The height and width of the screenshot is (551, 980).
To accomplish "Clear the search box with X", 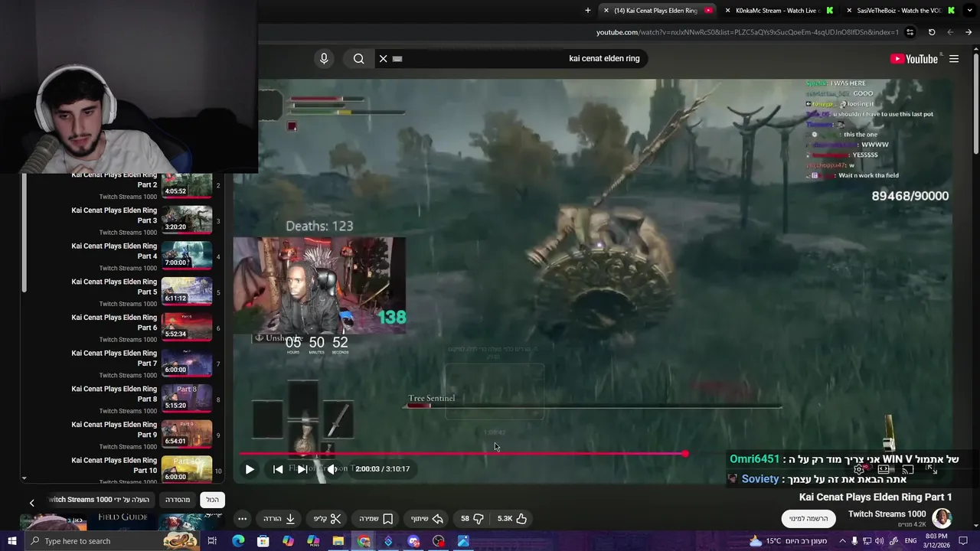I will click(384, 59).
